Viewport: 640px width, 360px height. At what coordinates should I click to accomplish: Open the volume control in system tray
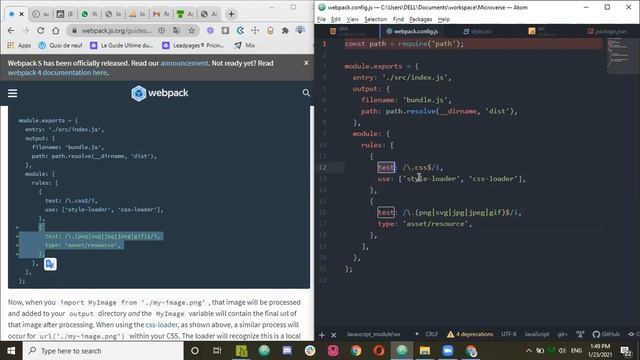(562, 351)
